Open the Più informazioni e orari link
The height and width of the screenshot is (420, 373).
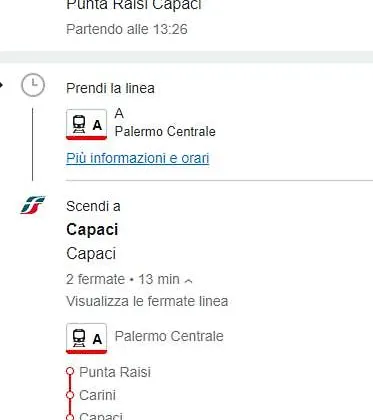click(138, 158)
